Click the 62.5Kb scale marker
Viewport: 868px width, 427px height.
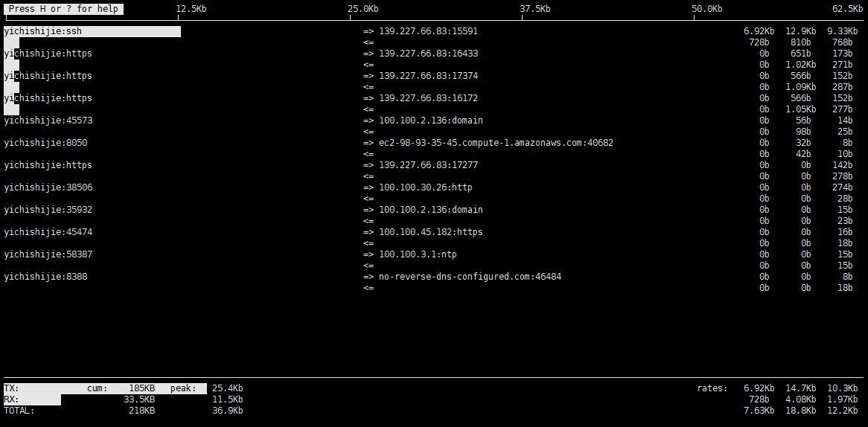(847, 9)
